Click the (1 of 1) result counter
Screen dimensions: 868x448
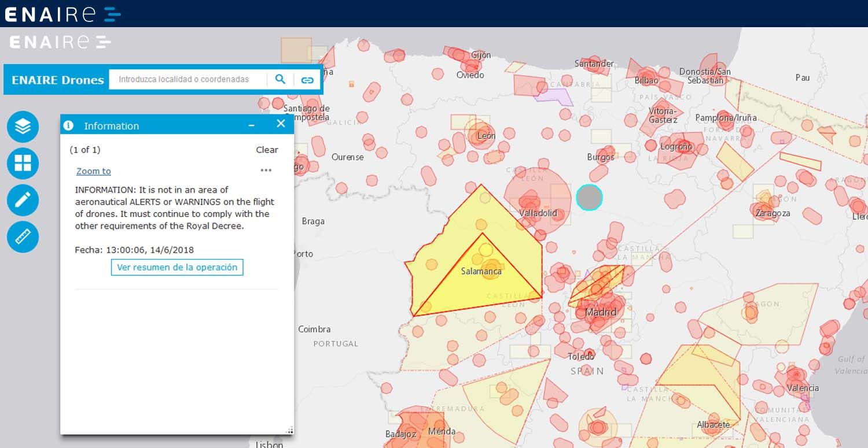click(85, 150)
